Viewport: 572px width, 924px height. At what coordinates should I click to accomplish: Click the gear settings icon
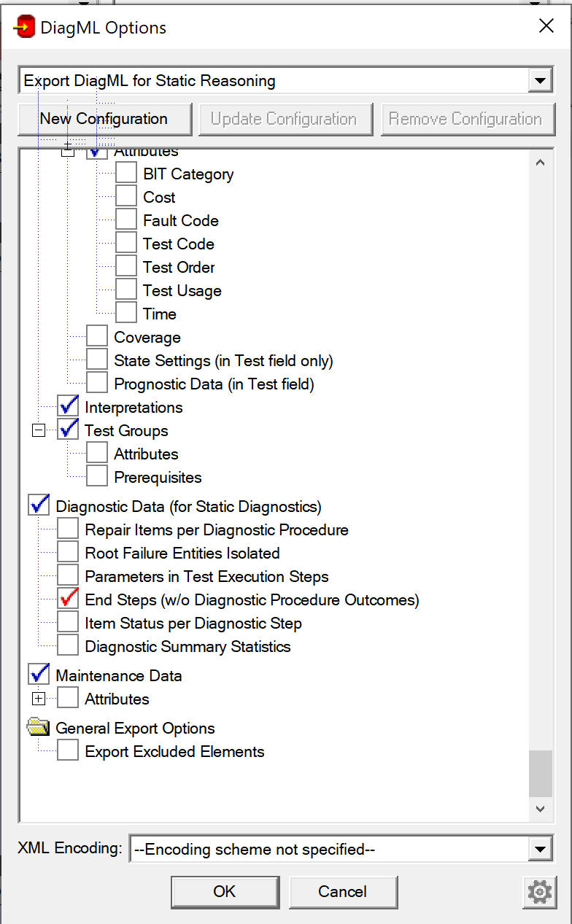click(x=539, y=892)
